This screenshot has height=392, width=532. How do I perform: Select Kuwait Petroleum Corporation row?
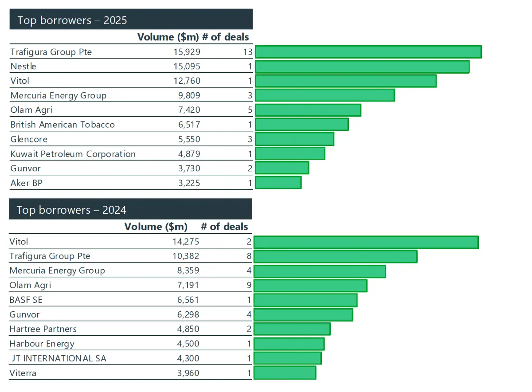pos(131,154)
